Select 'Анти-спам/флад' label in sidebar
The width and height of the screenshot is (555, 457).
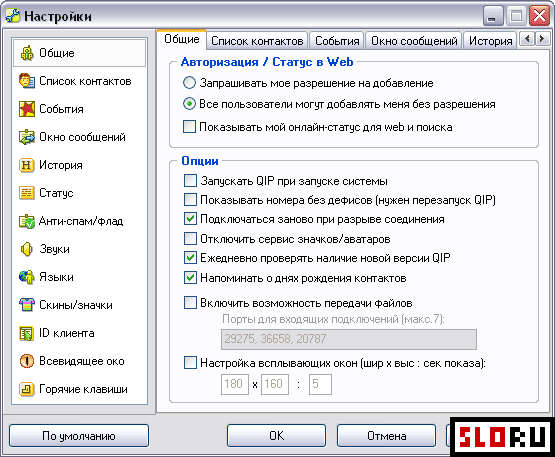coord(81,221)
